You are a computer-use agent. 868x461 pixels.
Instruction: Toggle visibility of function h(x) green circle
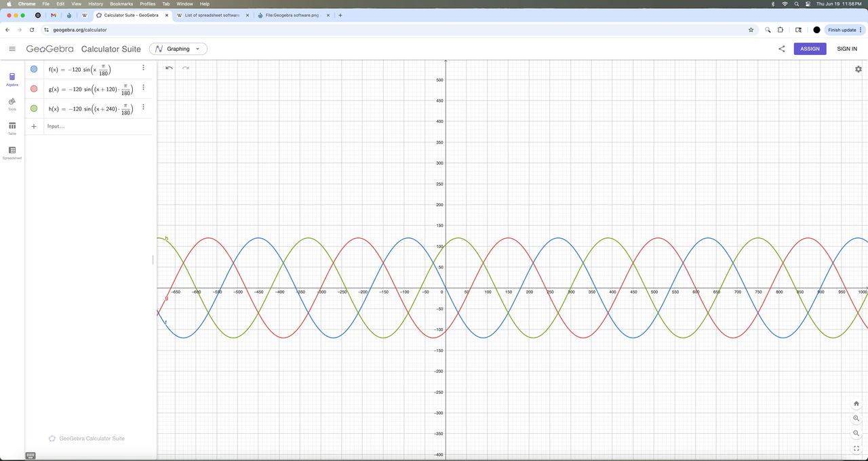coord(34,108)
